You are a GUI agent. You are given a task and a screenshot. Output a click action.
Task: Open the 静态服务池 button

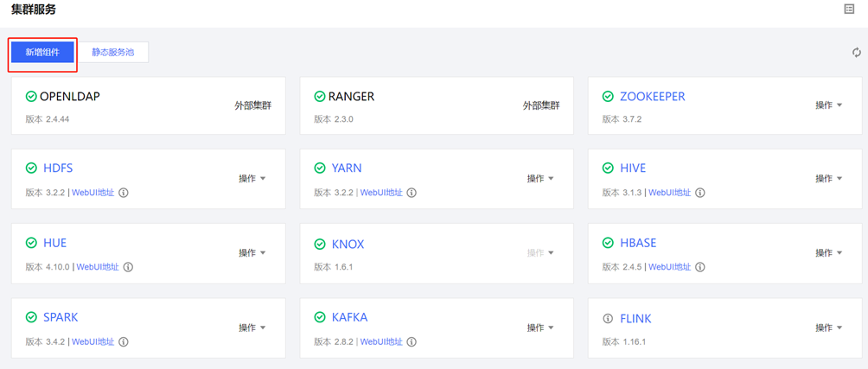[113, 53]
